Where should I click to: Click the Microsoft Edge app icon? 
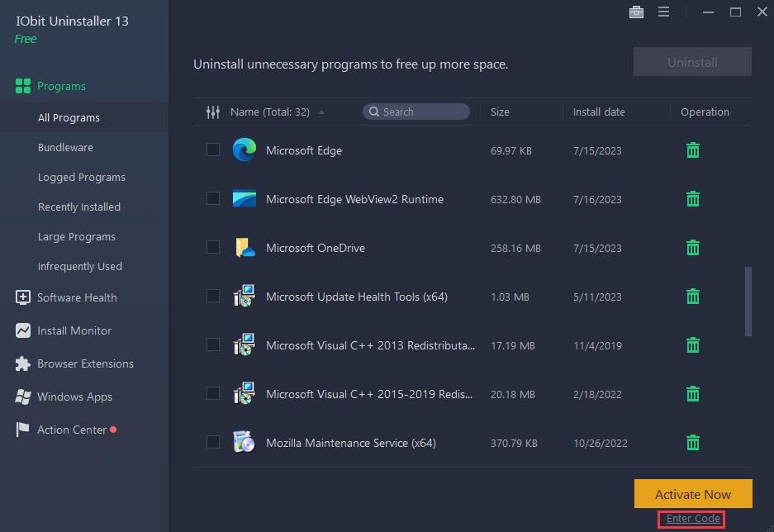coord(245,150)
